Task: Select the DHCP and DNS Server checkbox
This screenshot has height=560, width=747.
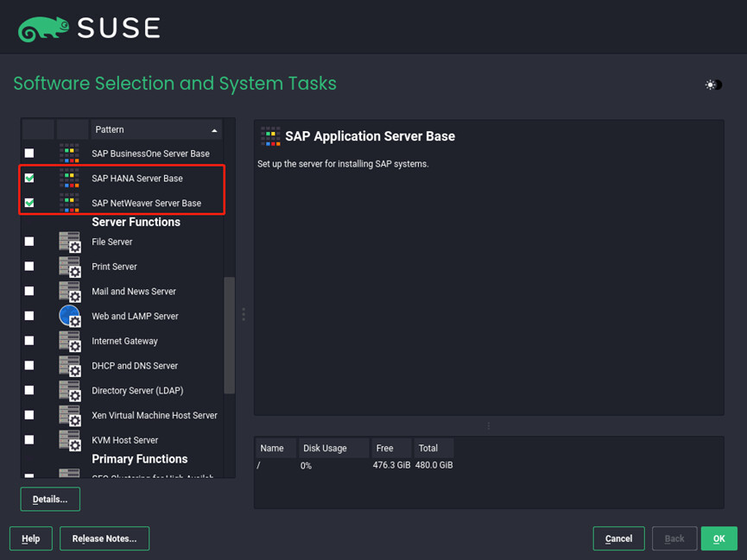Action: tap(29, 365)
